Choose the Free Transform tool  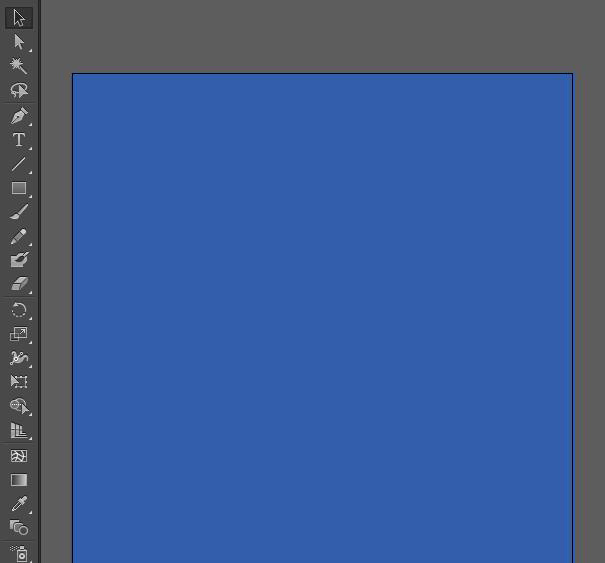click(19, 382)
